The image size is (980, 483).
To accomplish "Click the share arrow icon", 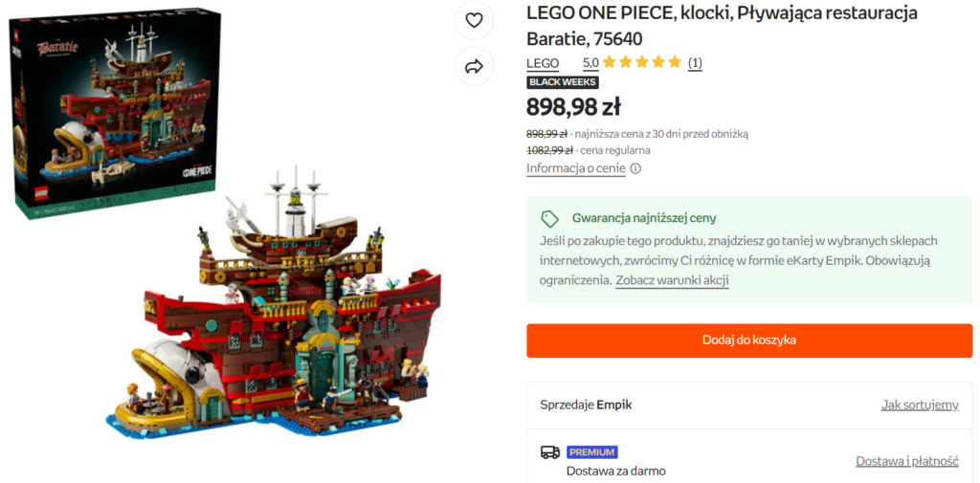I will point(474,66).
